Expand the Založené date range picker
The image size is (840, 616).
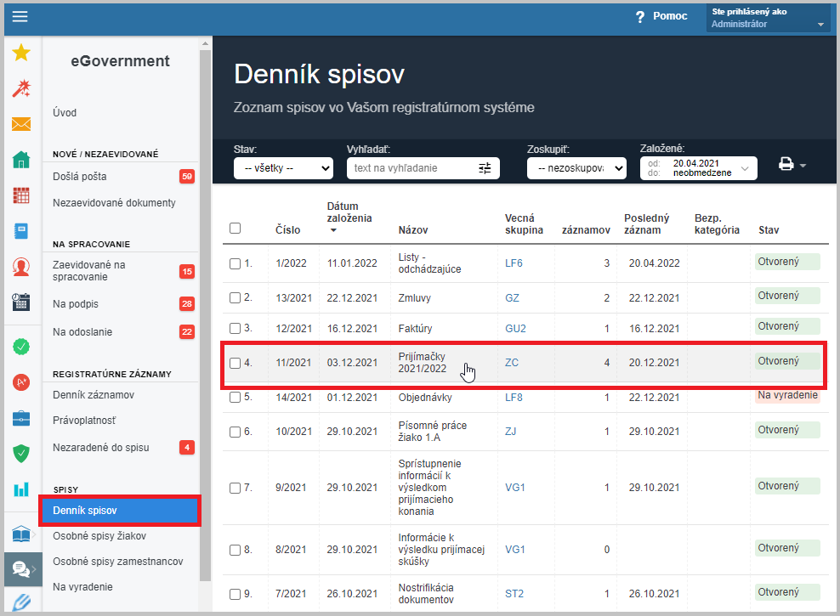pos(699,168)
